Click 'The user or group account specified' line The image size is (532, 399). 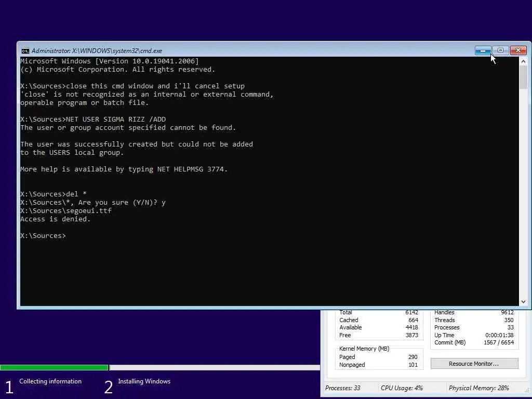[128, 128]
